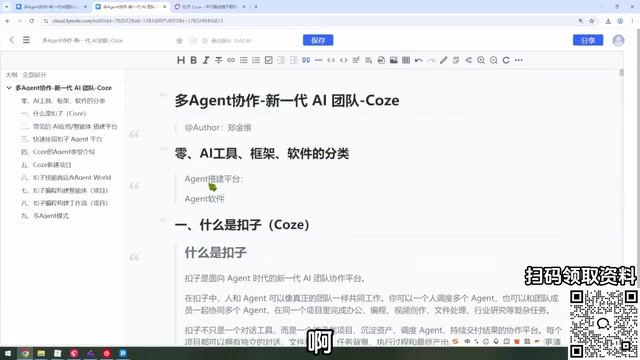Decrease indent with outdent icon
The image size is (640, 360).
[x=281, y=60]
